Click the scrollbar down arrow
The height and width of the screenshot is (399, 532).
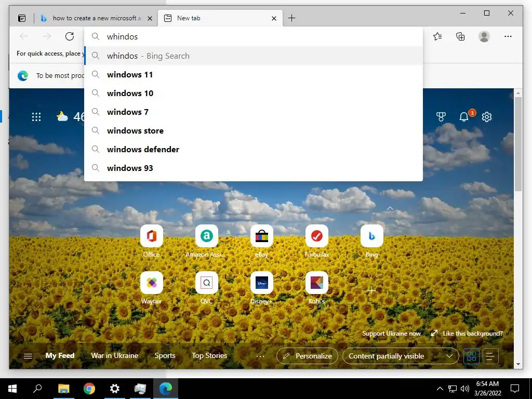tap(518, 364)
